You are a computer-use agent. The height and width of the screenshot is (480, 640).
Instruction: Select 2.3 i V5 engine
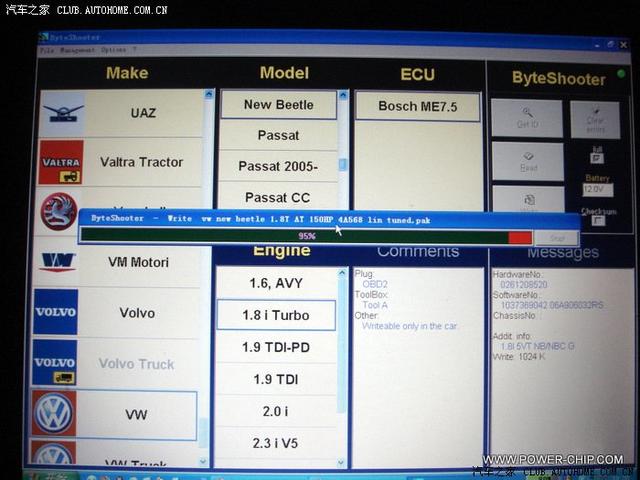coord(275,443)
